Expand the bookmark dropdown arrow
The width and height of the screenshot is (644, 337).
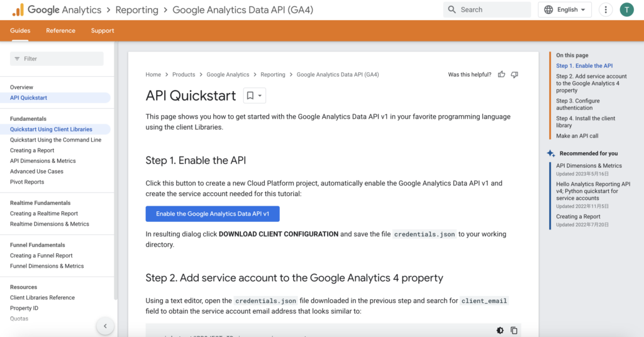260,96
